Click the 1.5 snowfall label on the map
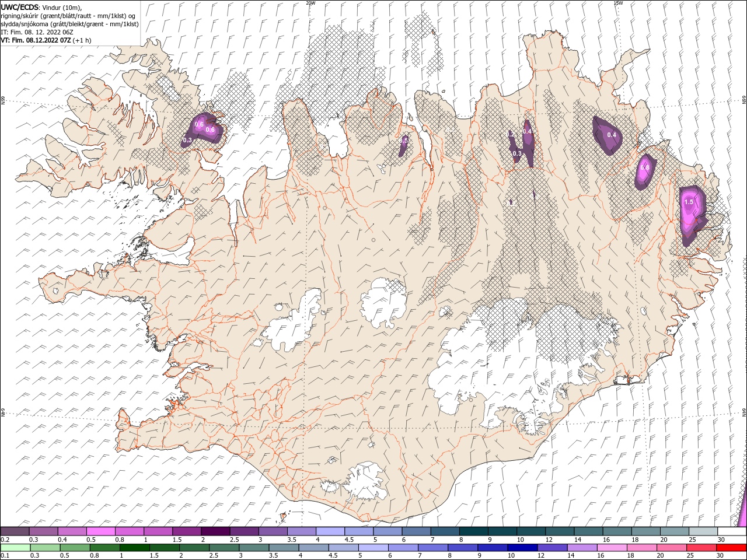747x560 pixels. (689, 202)
